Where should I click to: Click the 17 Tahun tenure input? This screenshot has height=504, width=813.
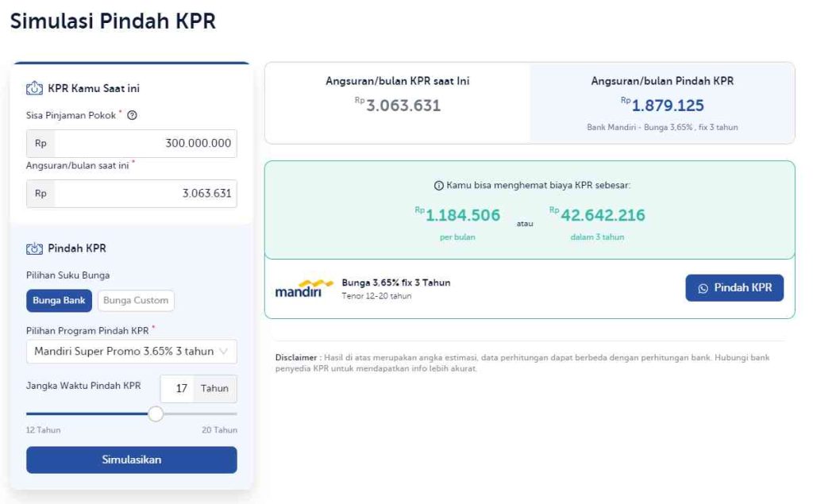(x=181, y=389)
